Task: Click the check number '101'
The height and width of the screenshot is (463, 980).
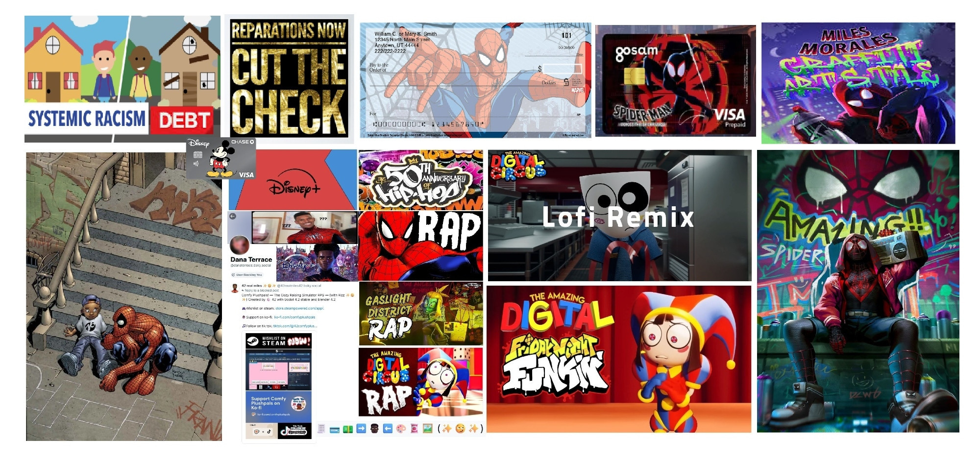Action: 566,35
